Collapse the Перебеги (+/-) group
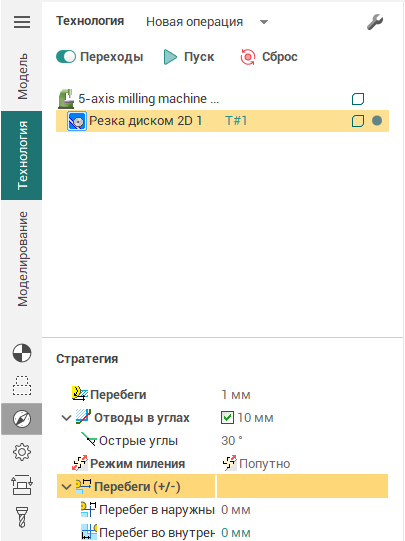This screenshot has height=541, width=405. pyautogui.click(x=66, y=487)
